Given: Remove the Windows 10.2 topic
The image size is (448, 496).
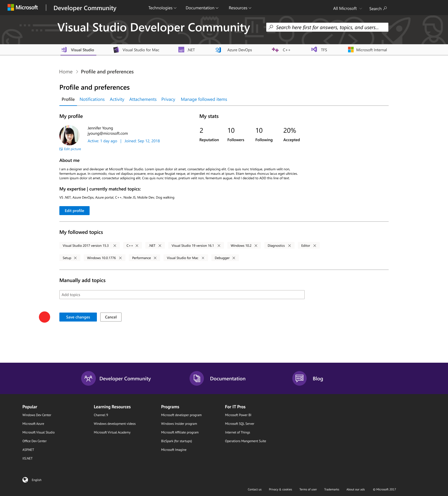Looking at the screenshot, I should click(256, 246).
